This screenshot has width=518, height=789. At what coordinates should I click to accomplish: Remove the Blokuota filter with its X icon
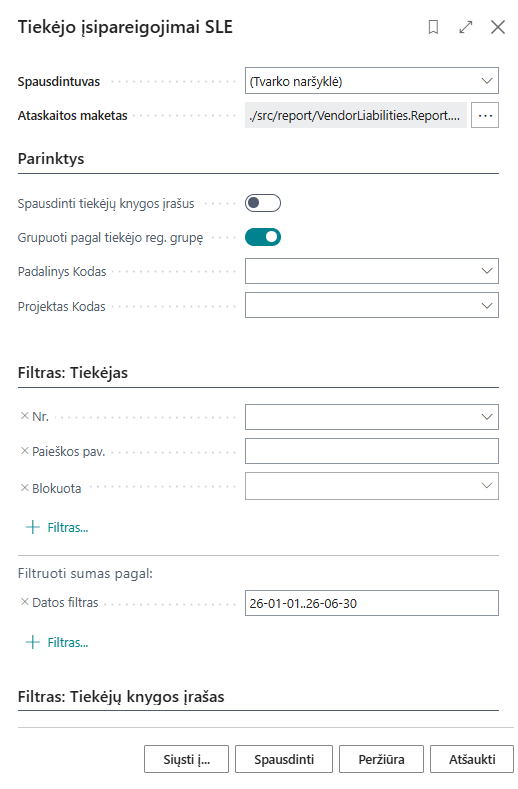pos(24,488)
